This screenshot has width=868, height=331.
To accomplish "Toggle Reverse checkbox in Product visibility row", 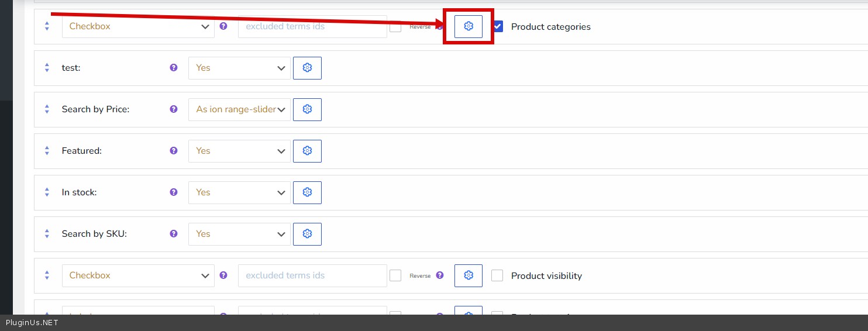I will tap(395, 275).
